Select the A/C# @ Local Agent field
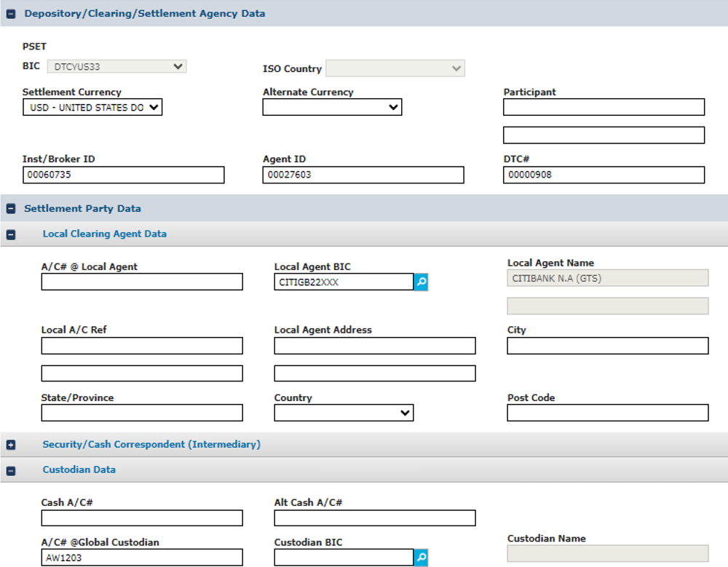The image size is (728, 567). point(142,282)
